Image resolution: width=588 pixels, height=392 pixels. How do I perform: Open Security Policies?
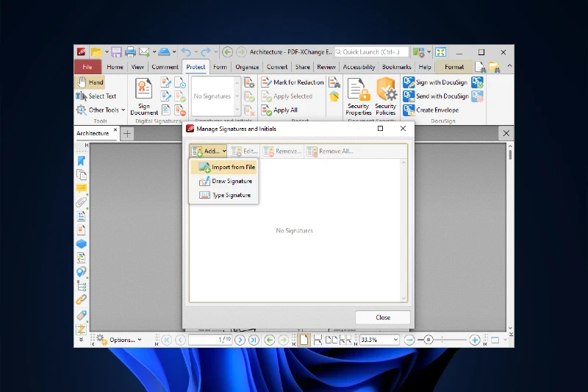(386, 96)
